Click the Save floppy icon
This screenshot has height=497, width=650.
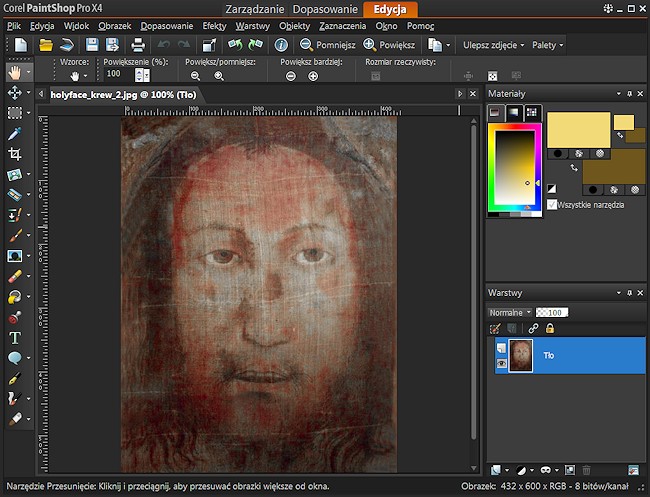(x=92, y=45)
